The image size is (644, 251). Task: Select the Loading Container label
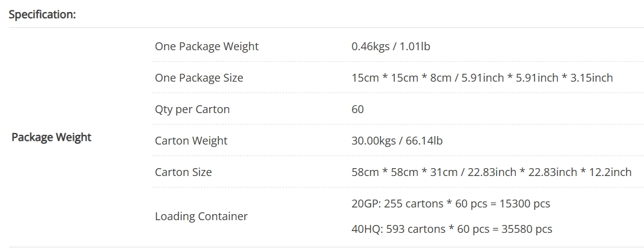tap(201, 216)
